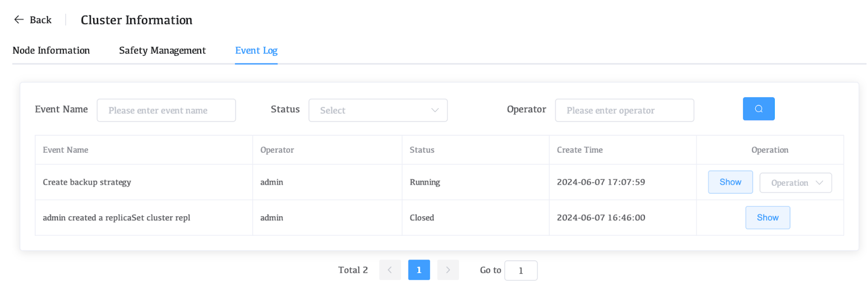Open the Safety Management tab
The width and height of the screenshot is (868, 290).
point(162,51)
